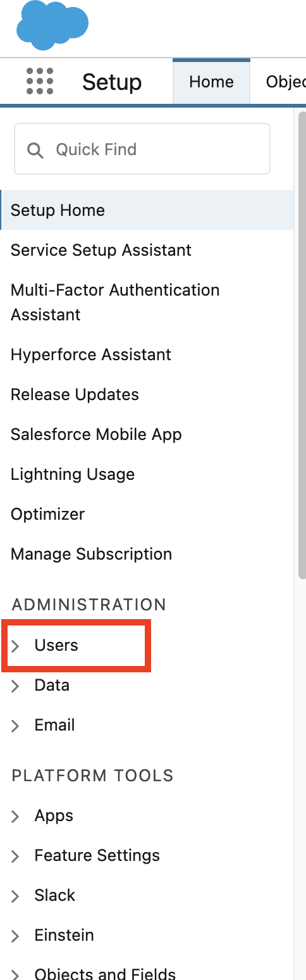Open Multi-Factor Authentication Assistant
The width and height of the screenshot is (306, 980).
[115, 302]
